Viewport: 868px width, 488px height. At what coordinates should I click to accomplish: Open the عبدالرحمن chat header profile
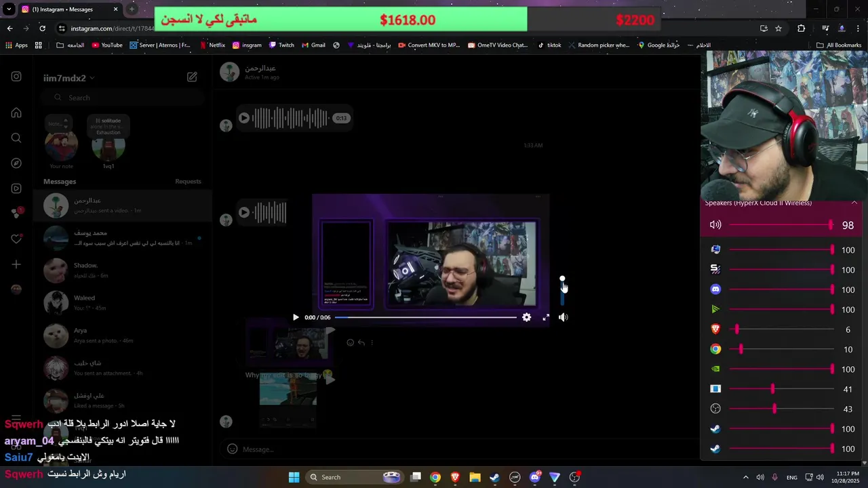tap(249, 72)
